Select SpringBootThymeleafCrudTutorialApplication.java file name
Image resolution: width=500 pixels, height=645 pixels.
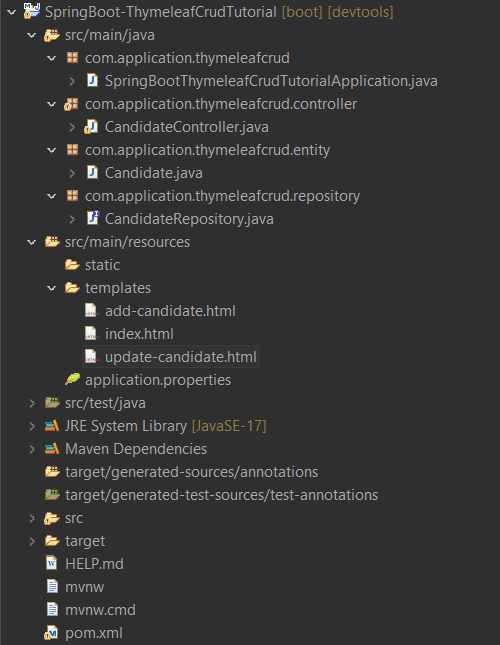coord(271,81)
